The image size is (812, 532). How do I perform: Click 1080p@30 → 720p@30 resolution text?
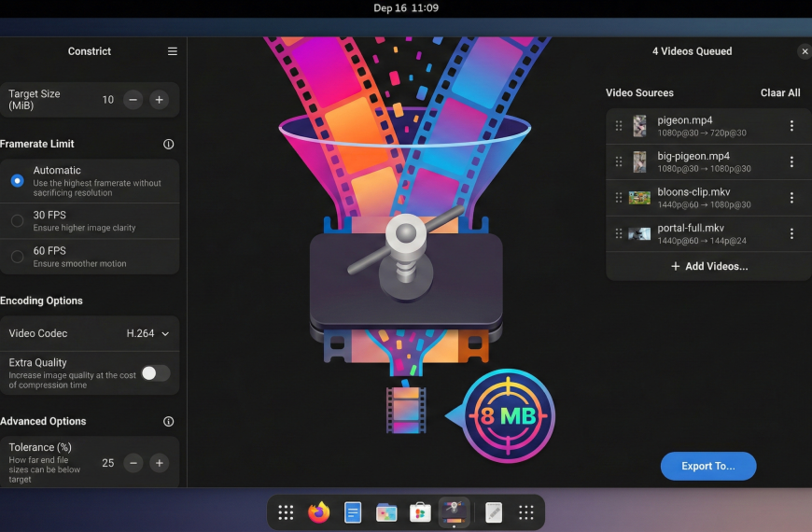pyautogui.click(x=702, y=133)
